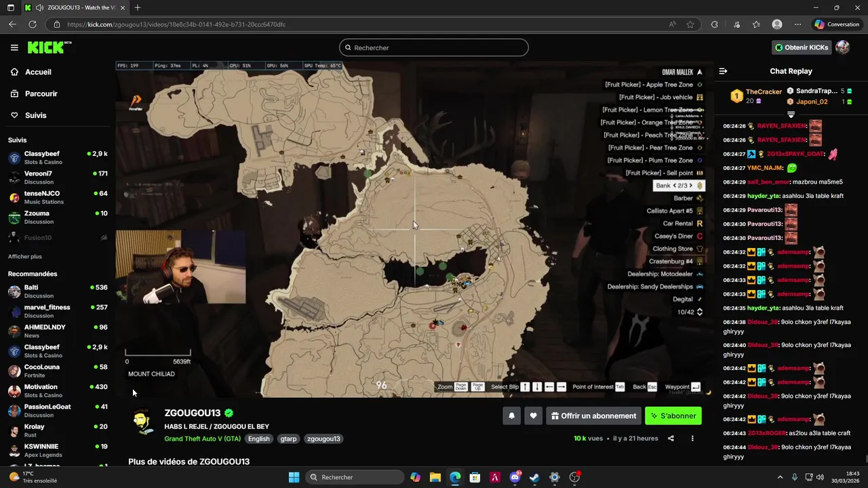Open Steam from the taskbar
Image resolution: width=868 pixels, height=488 pixels.
[x=534, y=477]
